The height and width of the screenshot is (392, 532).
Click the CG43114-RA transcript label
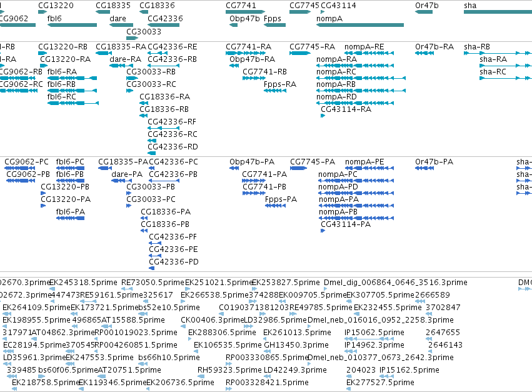coord(346,109)
